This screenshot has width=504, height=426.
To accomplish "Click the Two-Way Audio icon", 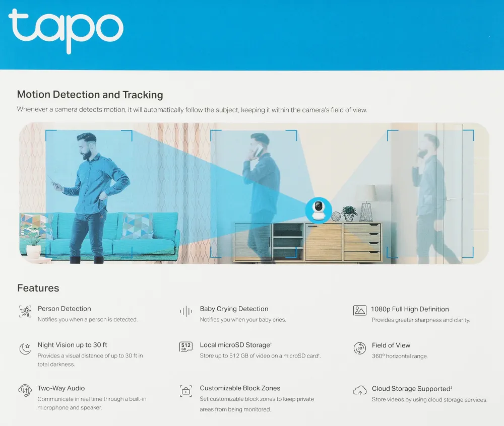I will [25, 390].
